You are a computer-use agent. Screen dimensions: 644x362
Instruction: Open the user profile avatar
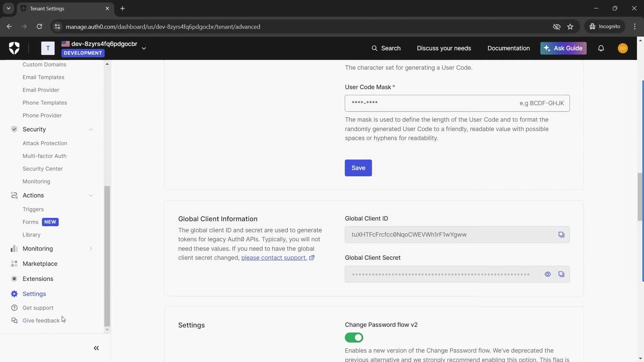[x=623, y=48]
